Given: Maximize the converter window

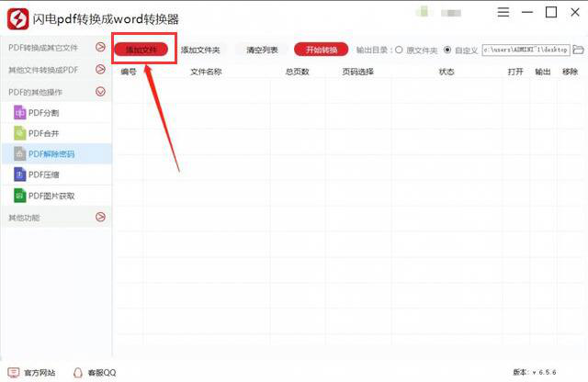Looking at the screenshot, I should (x=551, y=12).
